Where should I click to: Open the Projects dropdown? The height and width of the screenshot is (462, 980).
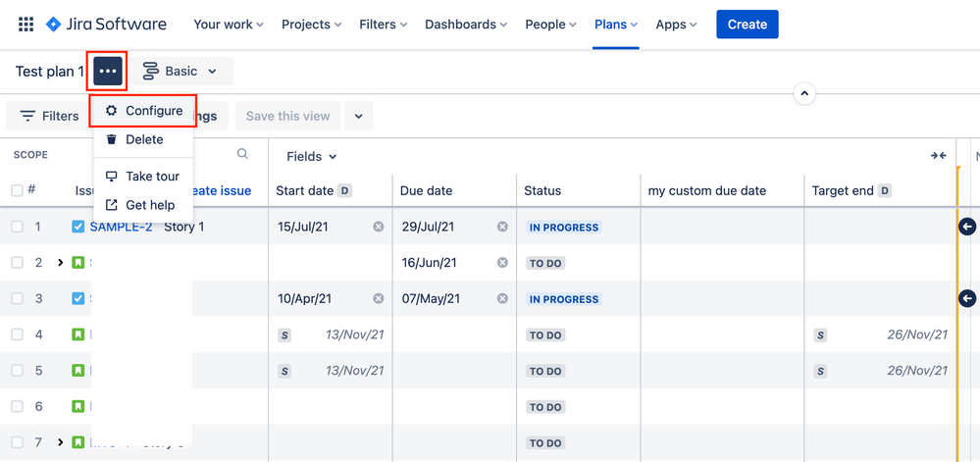[x=311, y=25]
